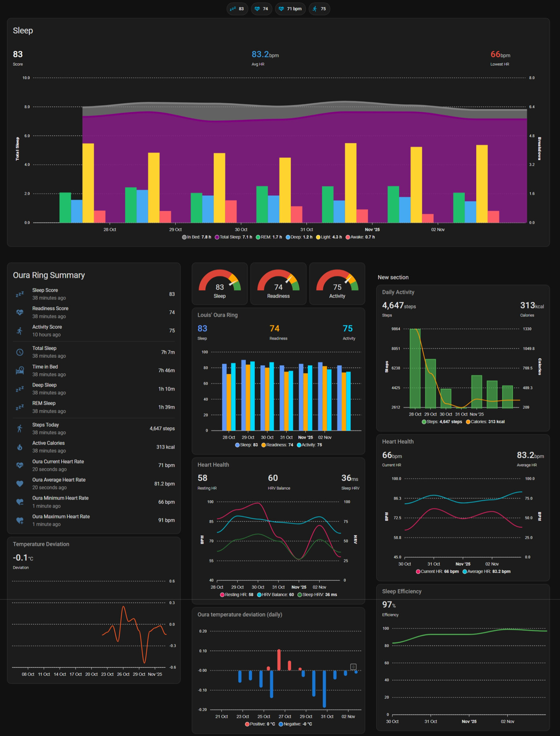Toggle the Average HR legend entry
This screenshot has width=560, height=736.
tap(486, 571)
